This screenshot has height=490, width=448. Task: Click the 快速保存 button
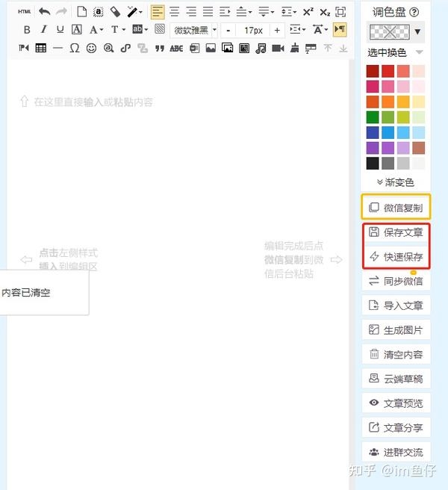point(396,257)
